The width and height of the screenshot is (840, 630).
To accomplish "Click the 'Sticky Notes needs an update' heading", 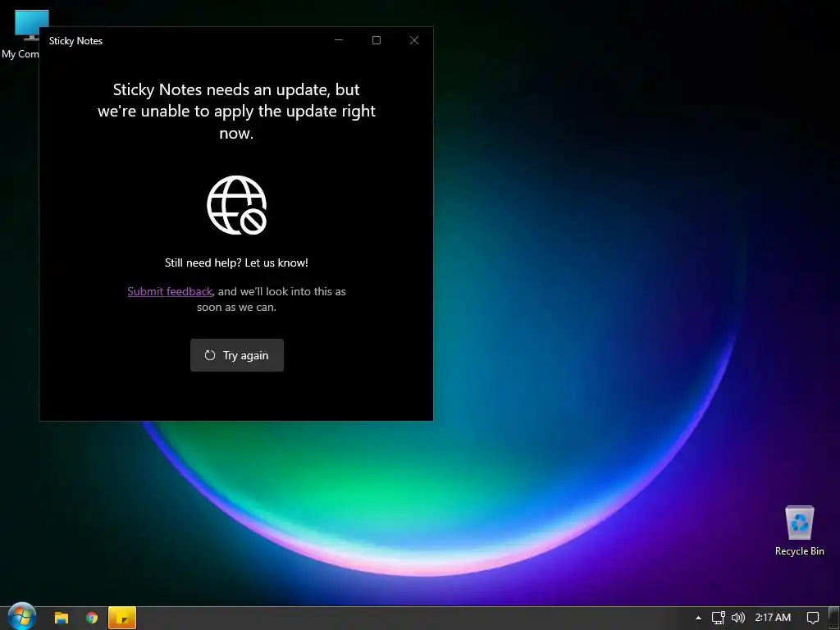I will (x=236, y=111).
